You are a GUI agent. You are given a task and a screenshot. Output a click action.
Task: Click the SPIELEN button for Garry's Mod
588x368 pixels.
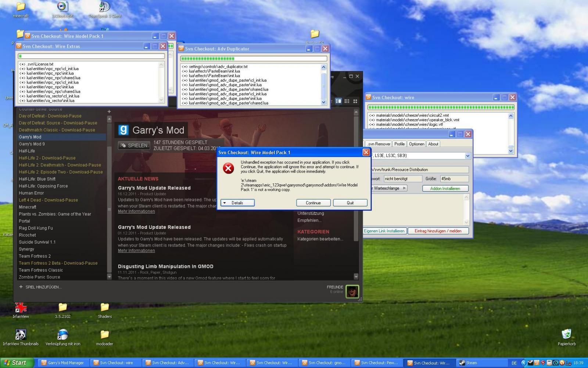tap(134, 145)
